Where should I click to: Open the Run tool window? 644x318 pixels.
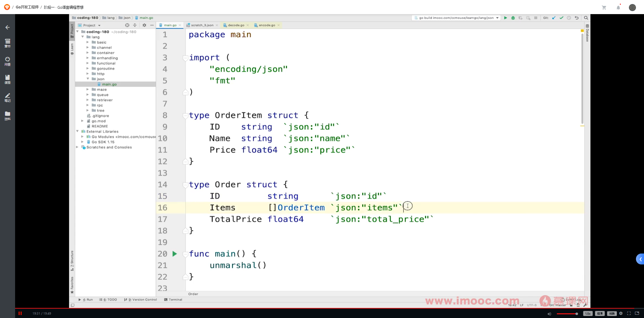click(x=86, y=300)
